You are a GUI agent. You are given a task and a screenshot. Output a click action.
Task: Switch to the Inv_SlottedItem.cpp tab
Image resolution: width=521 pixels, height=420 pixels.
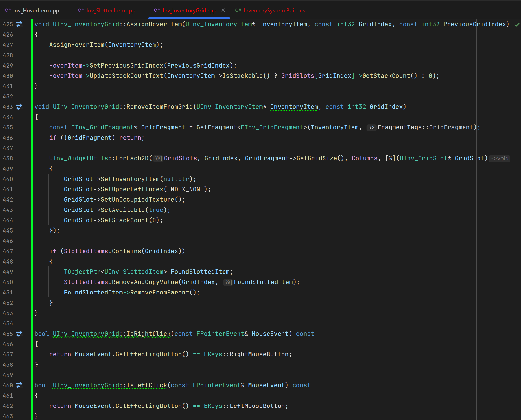(111, 10)
